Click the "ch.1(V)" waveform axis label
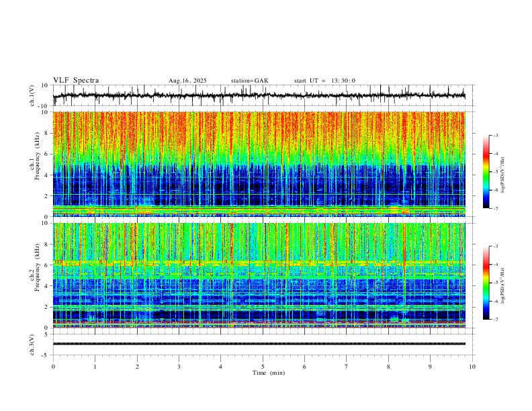This screenshot has height=411, width=532. [32, 95]
